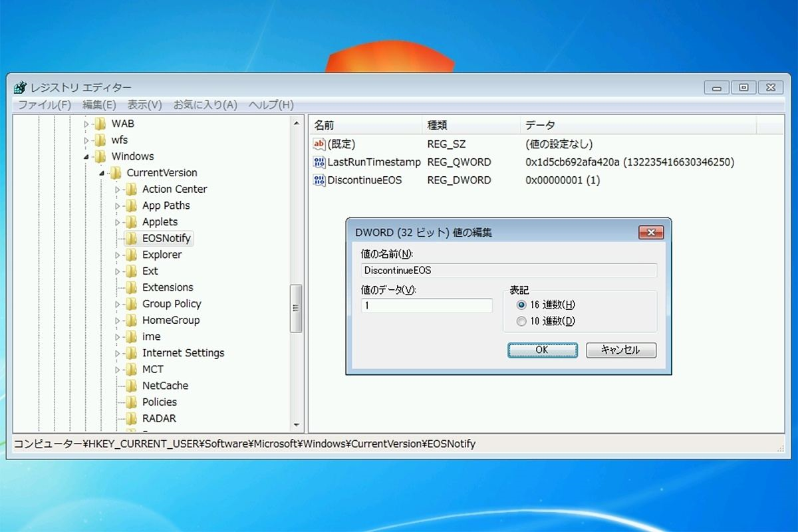Select the LastRunTimestamp value name
The width and height of the screenshot is (798, 532).
point(374,162)
